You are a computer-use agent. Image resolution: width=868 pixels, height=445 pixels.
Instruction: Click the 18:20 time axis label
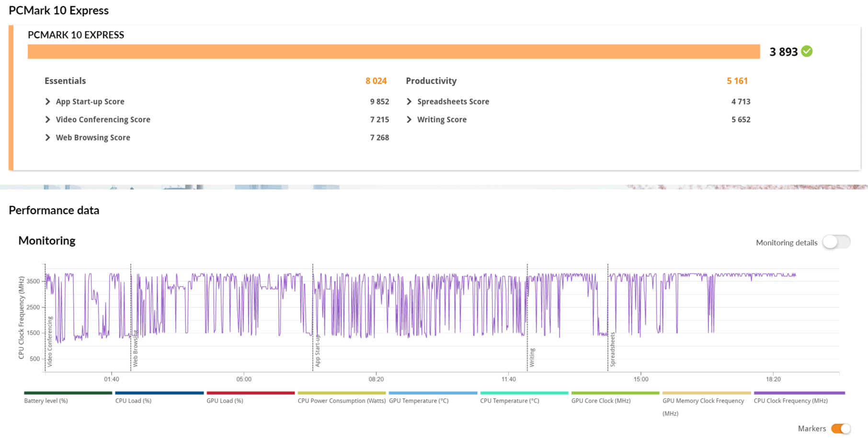click(773, 379)
